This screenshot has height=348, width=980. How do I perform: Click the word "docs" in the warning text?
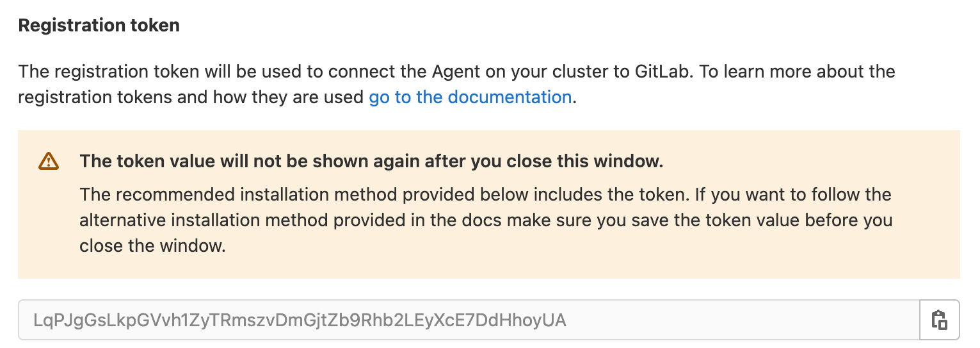[472, 220]
